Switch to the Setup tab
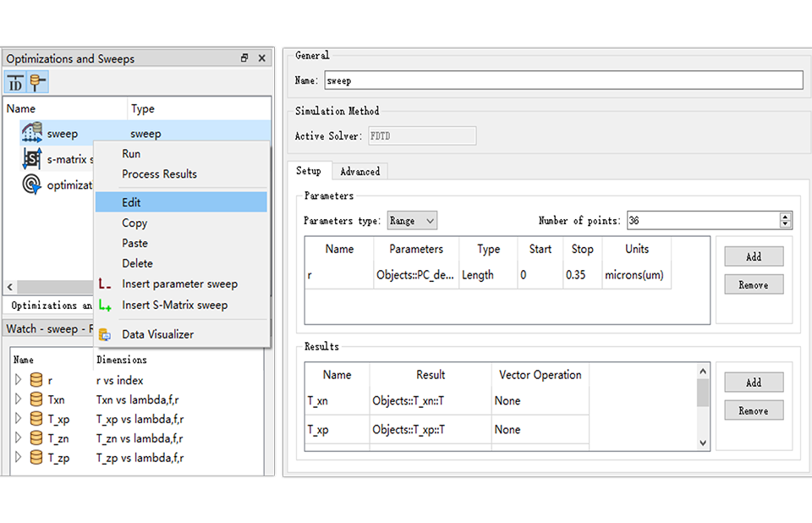Screen dimensions: 812x523 click(x=310, y=171)
